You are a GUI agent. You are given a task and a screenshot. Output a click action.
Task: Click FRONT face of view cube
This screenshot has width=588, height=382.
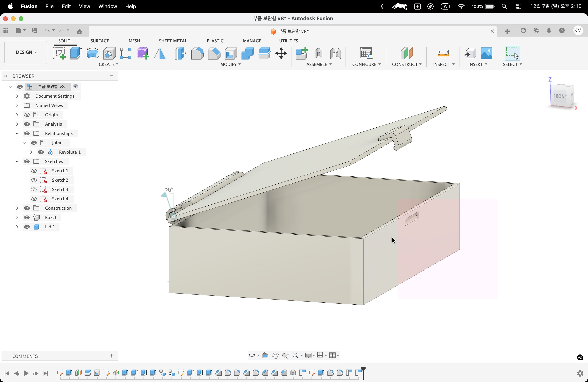point(560,96)
